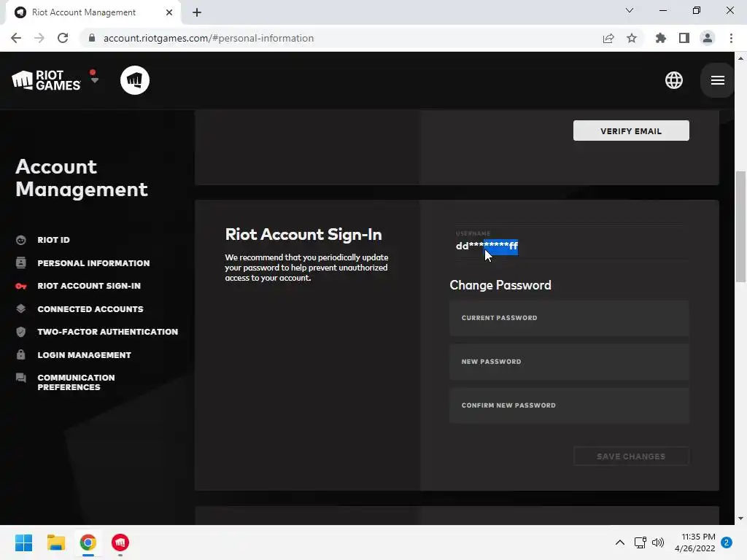Toggle the Chrome side panel
The image size is (747, 560).
click(x=684, y=38)
